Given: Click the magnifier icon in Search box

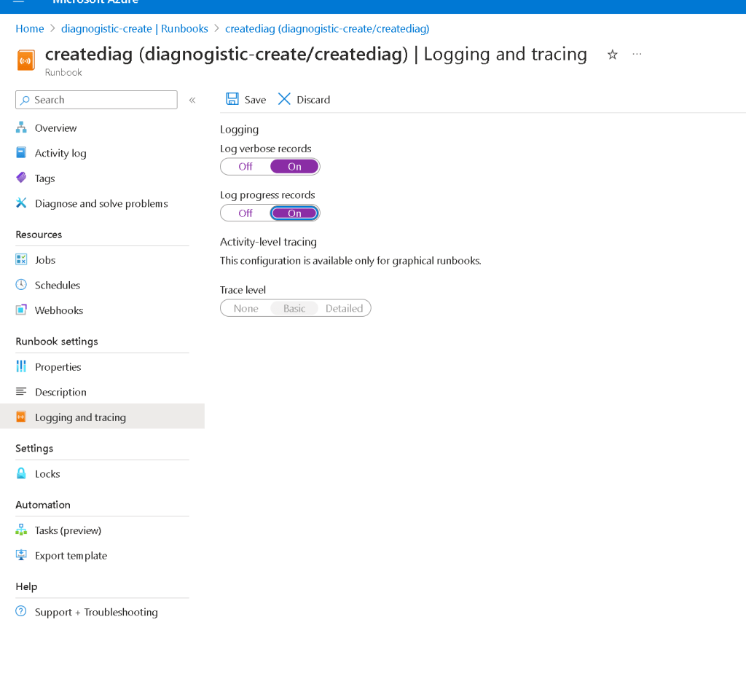Looking at the screenshot, I should point(25,101).
